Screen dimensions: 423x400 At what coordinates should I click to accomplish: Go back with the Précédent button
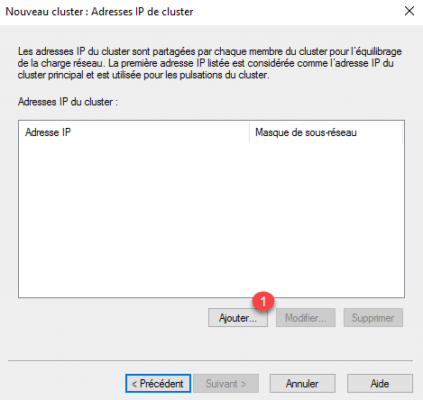[x=158, y=383]
